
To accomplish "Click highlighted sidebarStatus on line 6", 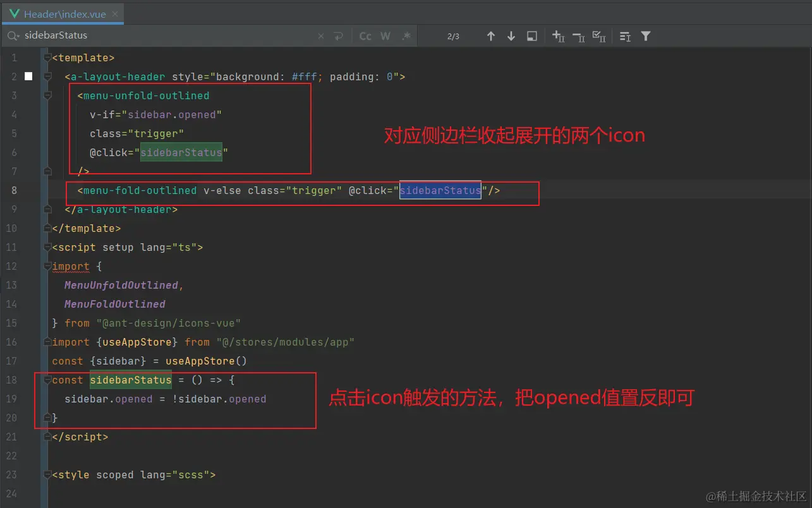I will [181, 152].
